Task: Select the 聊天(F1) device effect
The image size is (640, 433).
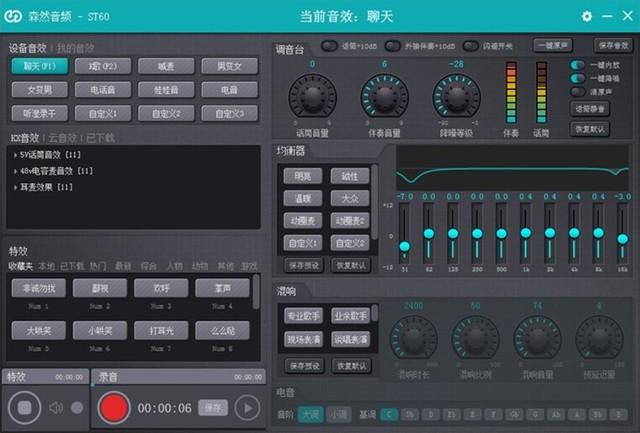Action: tap(40, 66)
